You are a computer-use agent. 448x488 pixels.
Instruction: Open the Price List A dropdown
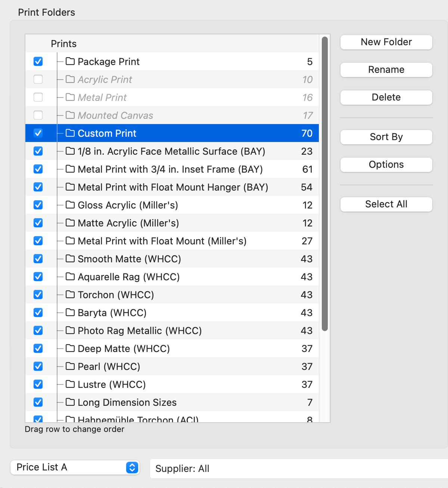75,467
